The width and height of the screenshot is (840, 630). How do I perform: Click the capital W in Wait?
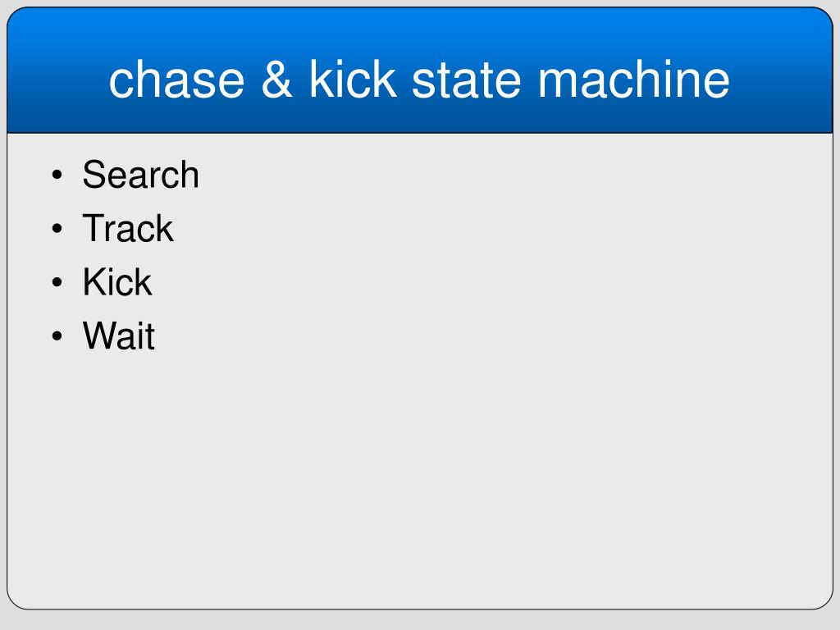(x=102, y=336)
